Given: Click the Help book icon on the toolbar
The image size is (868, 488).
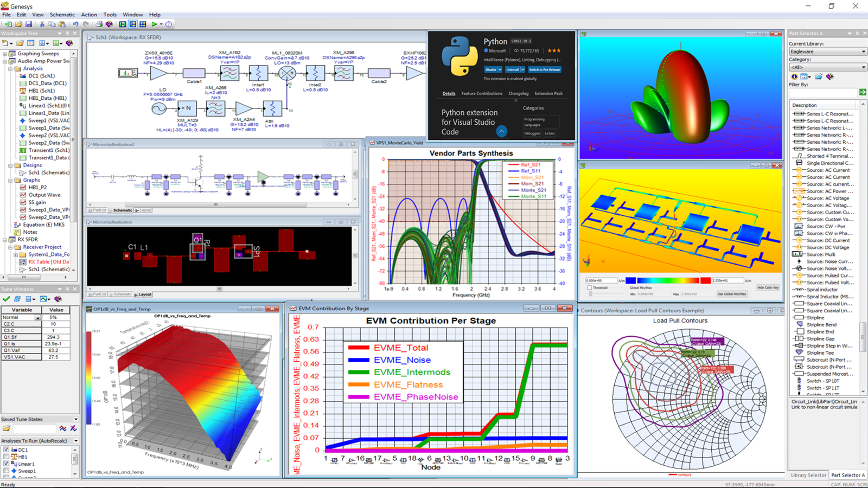Looking at the screenshot, I should 110,24.
